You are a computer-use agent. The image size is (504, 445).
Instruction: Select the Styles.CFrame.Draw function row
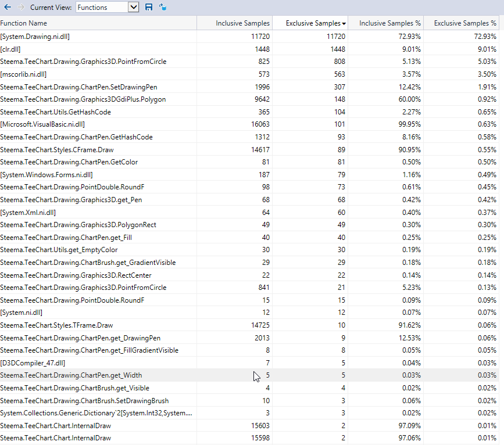point(249,150)
